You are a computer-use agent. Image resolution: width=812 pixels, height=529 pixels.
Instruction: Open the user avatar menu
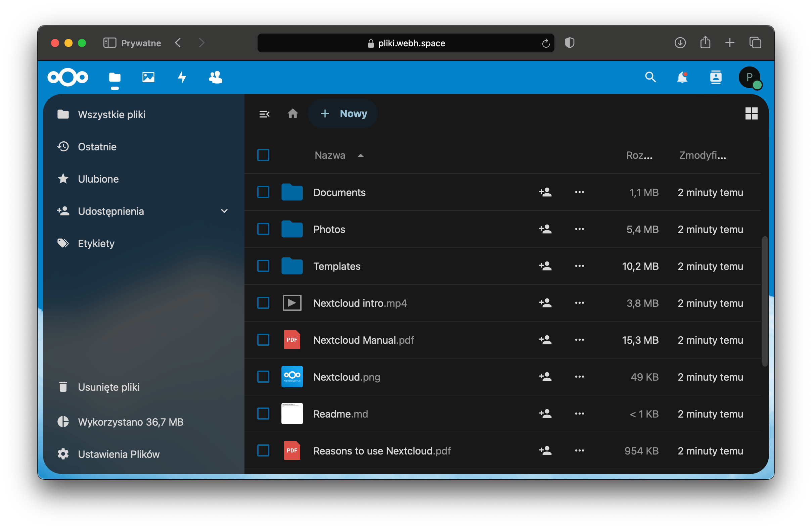(749, 78)
